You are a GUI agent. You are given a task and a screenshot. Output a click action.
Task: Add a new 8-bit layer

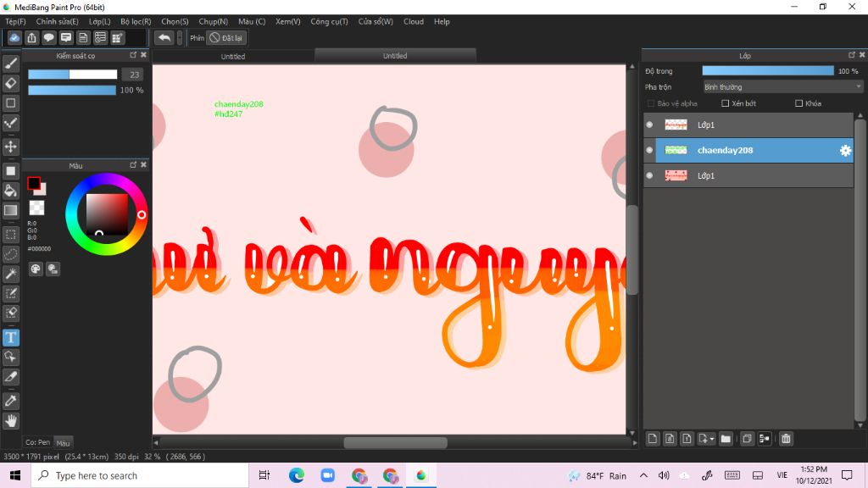point(670,439)
